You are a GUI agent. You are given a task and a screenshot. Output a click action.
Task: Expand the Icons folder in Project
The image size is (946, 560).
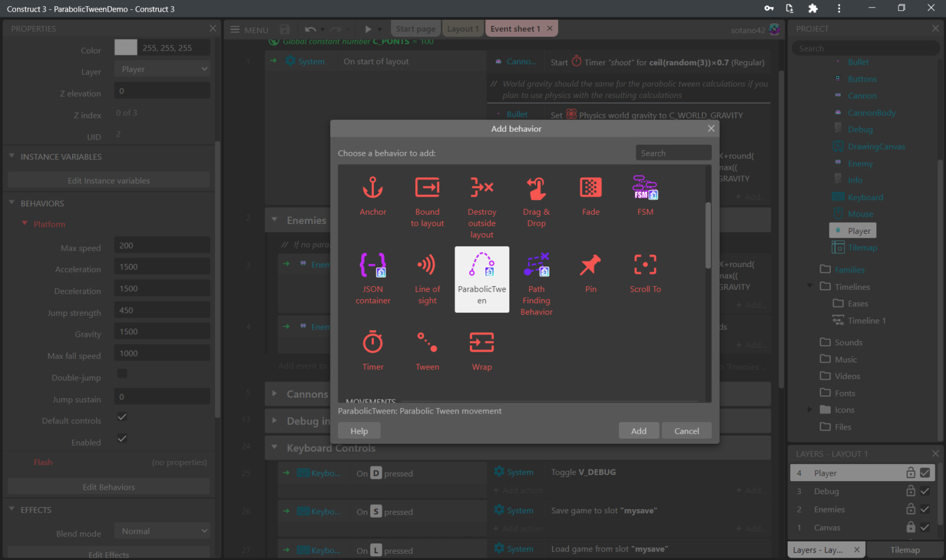click(810, 409)
